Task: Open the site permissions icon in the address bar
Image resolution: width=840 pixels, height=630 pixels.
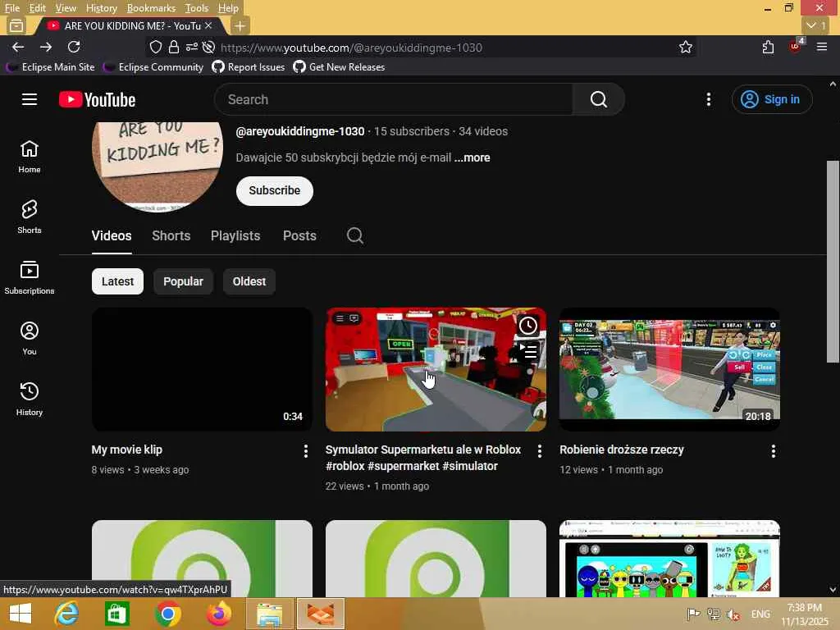Action: [x=191, y=47]
